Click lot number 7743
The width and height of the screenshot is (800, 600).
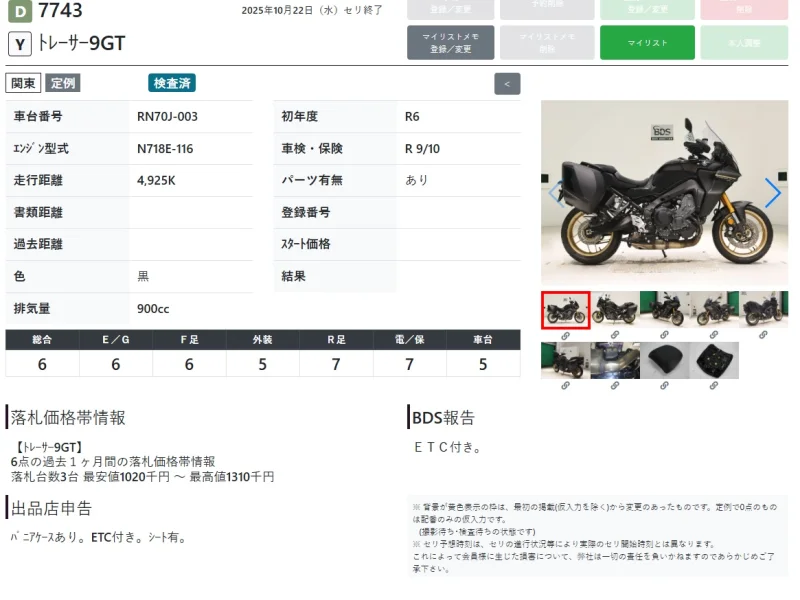pos(60,11)
